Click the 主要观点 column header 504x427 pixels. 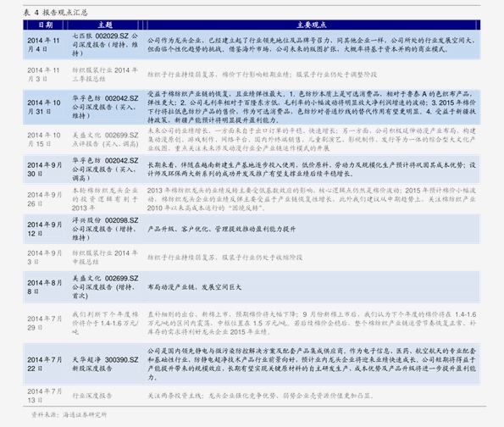(x=311, y=25)
